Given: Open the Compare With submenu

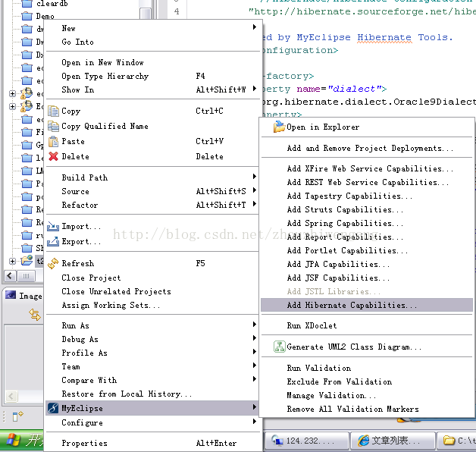Looking at the screenshot, I should click(152, 380).
